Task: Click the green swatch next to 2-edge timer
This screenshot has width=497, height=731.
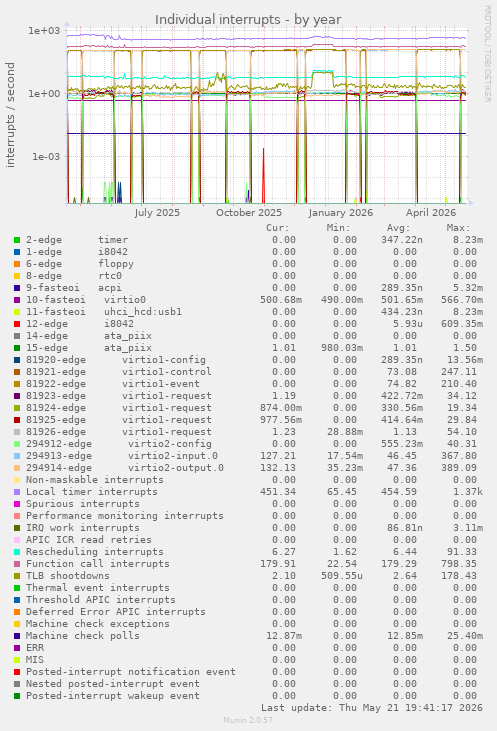Action: coord(17,240)
